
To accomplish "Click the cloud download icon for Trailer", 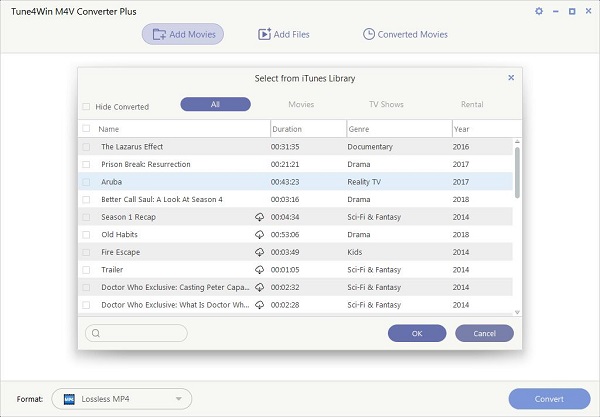I will point(259,270).
